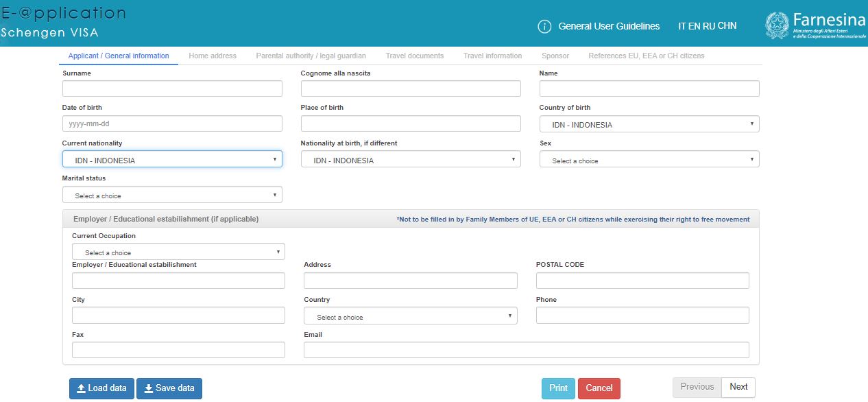
Task: Open the Travel information tab
Action: (x=492, y=56)
